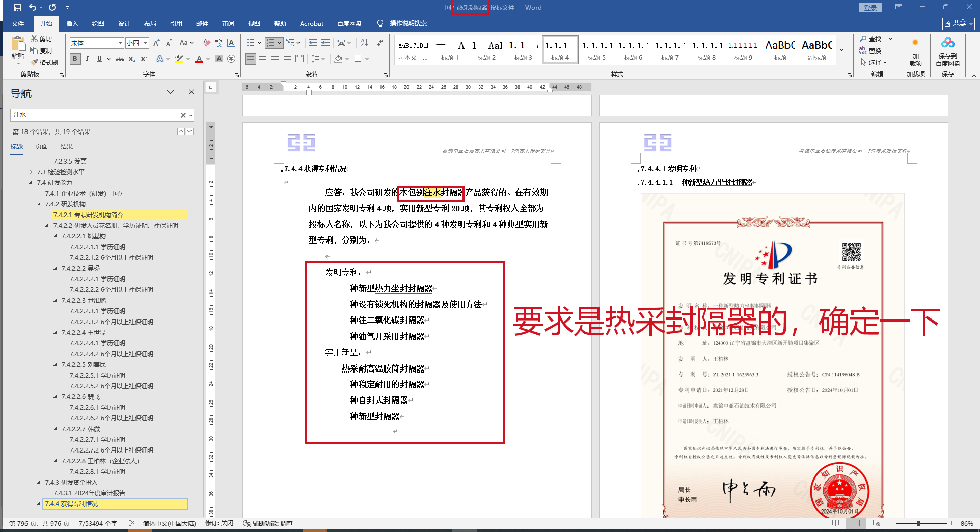Screen dimensions: 980x532
Task: Click the zoom slider in the status bar
Action: click(x=919, y=523)
